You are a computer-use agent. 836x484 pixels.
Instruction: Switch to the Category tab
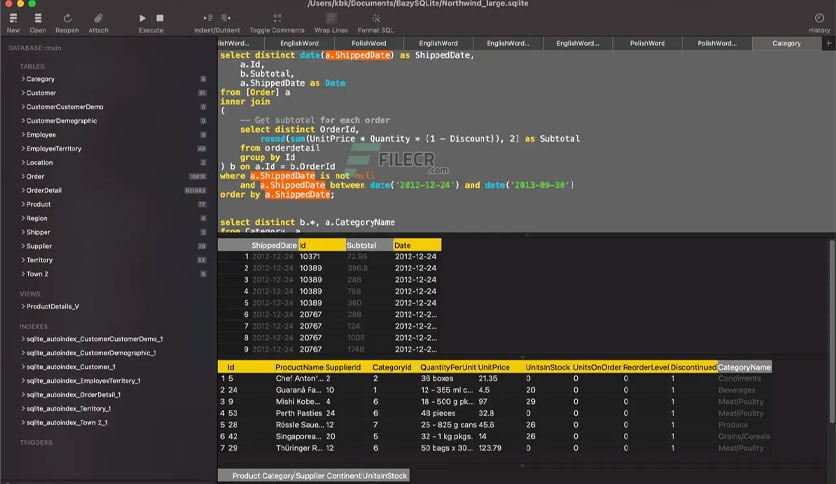tap(786, 43)
